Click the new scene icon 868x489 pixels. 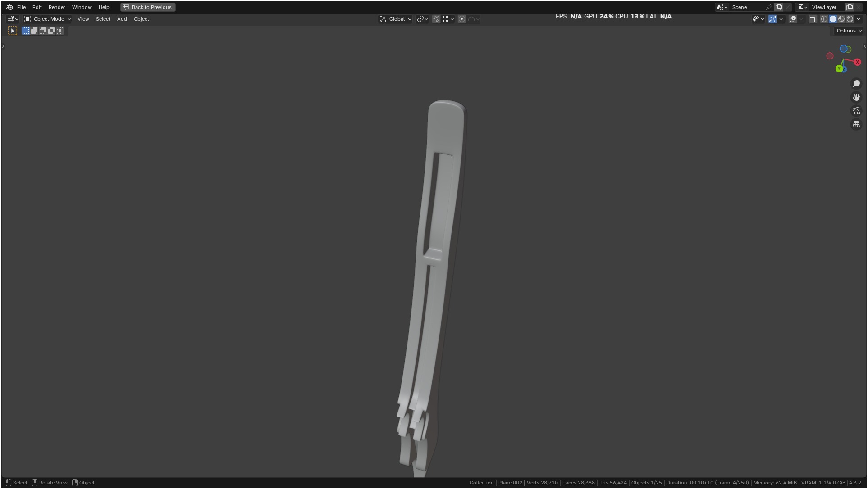click(x=779, y=7)
